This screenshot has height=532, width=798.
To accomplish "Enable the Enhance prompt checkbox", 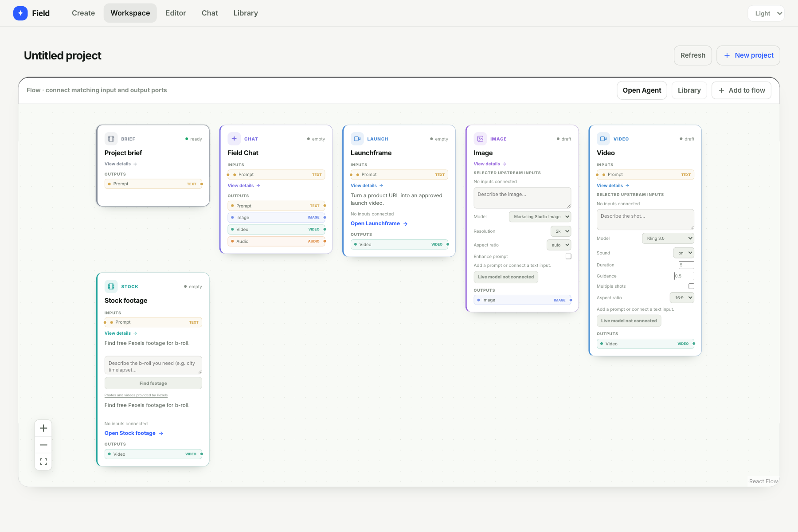I will point(568,256).
